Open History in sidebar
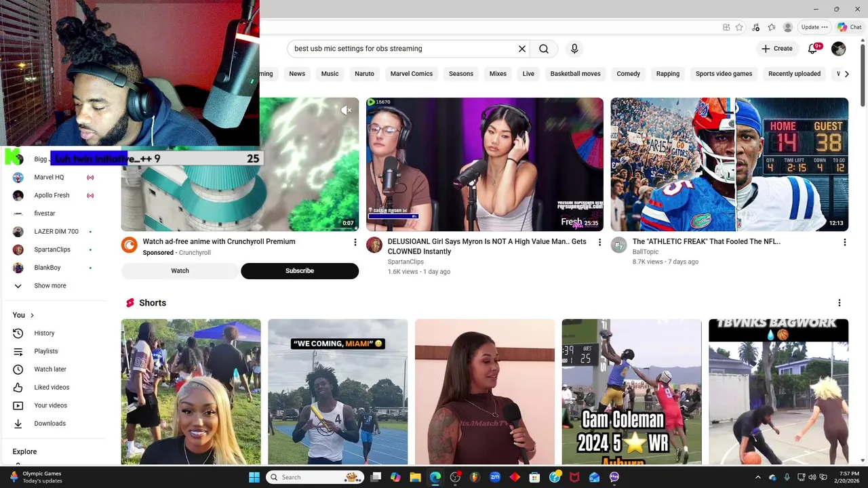Viewport: 868px width, 488px height. [x=54, y=333]
